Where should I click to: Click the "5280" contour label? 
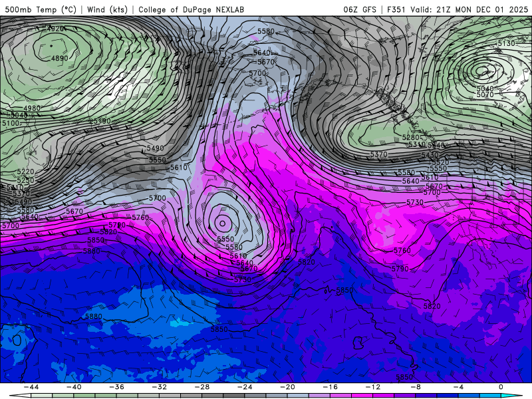tap(410, 138)
